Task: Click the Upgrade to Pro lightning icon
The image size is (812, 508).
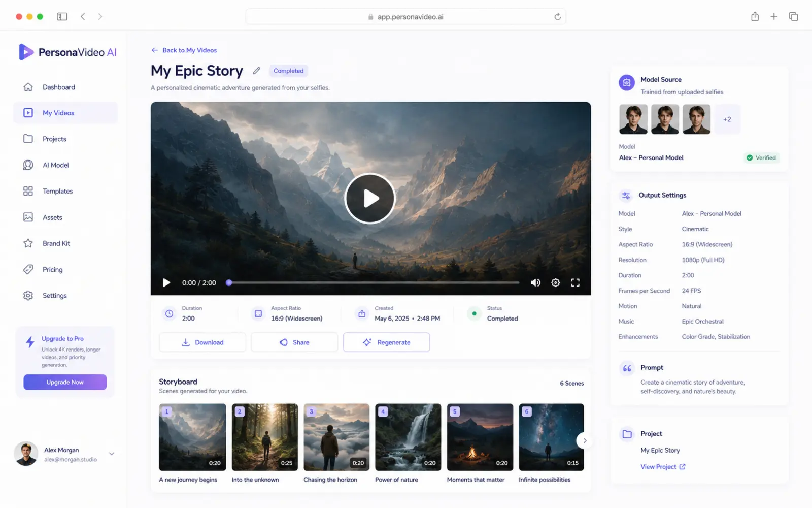Action: click(x=30, y=342)
